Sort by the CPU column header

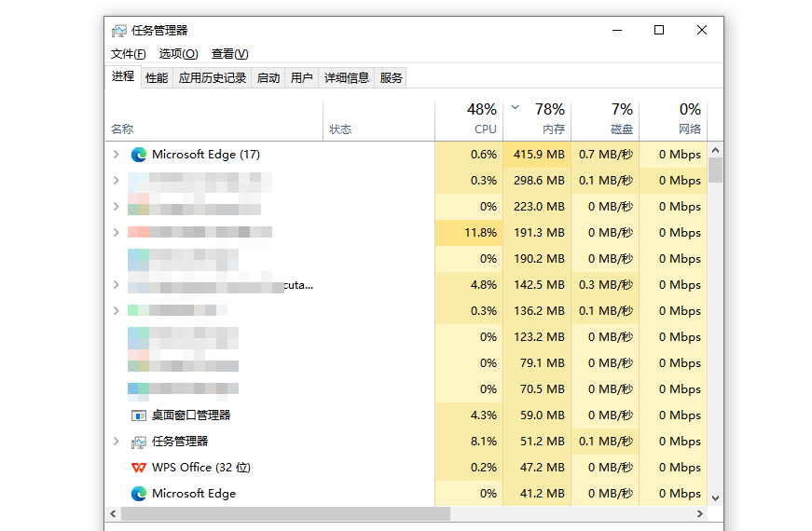[x=469, y=120]
